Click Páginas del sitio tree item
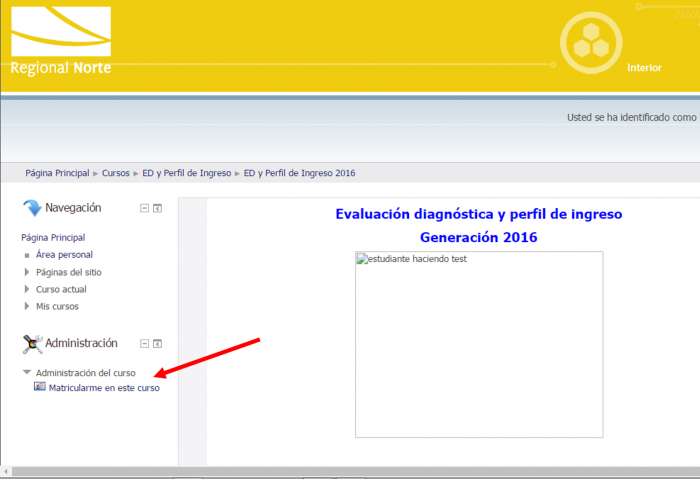 [69, 272]
